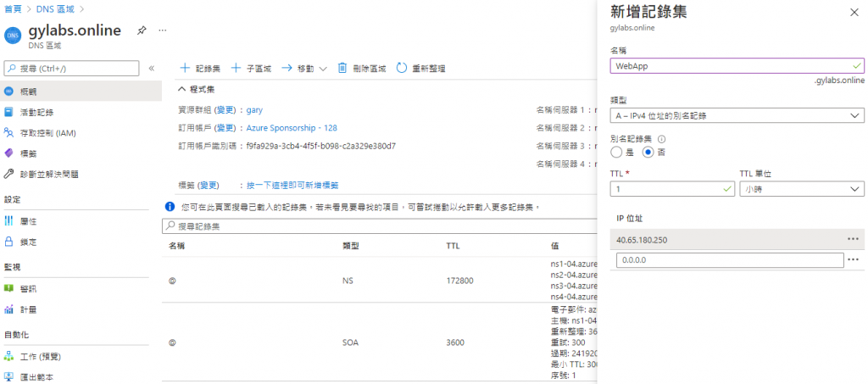Select the SOA record row
Viewport: 868px width, 384px height.
[x=379, y=342]
